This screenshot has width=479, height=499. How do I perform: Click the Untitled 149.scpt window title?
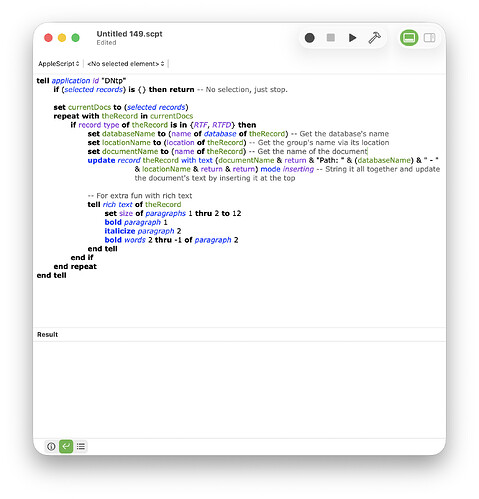[x=129, y=34]
